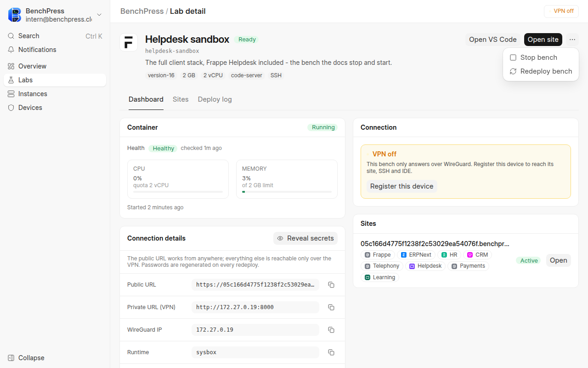The image size is (588, 368).
Task: Open Instances in the sidebar
Action: [55, 94]
